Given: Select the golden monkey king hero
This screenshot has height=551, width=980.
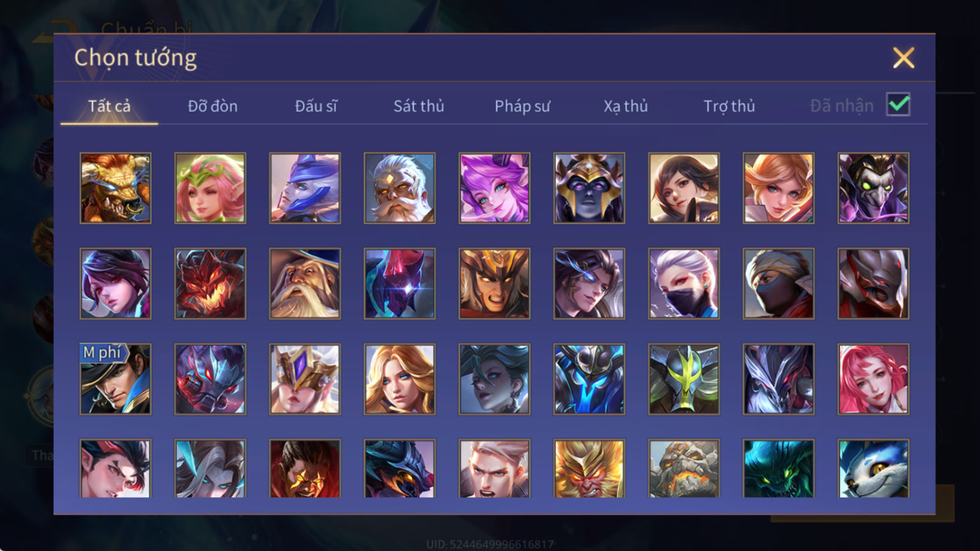Looking at the screenshot, I should point(589,468).
